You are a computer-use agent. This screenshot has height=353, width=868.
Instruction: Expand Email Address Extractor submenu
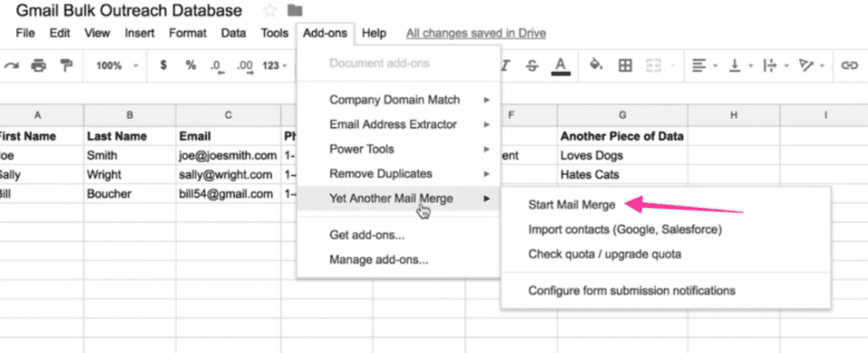coord(398,124)
